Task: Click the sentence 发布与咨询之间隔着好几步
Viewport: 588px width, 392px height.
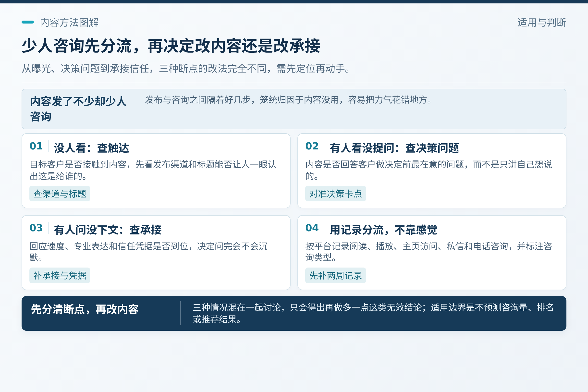Action: tap(289, 100)
